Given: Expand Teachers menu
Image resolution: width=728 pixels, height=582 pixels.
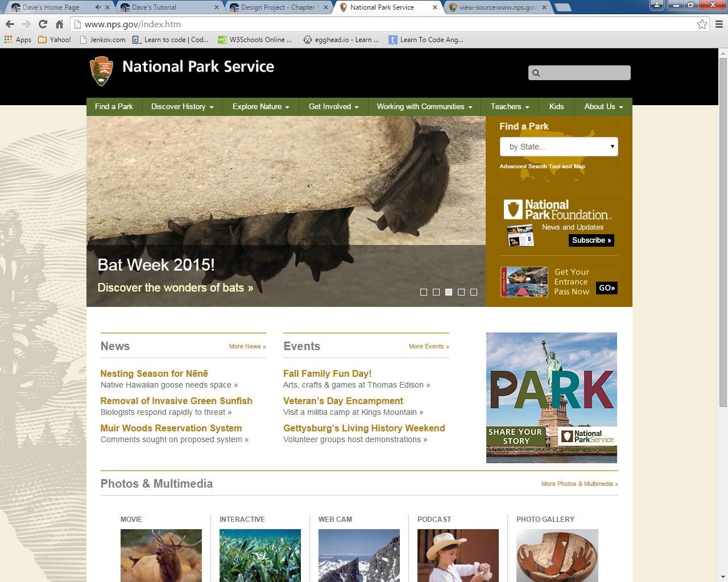Looking at the screenshot, I should pos(510,107).
